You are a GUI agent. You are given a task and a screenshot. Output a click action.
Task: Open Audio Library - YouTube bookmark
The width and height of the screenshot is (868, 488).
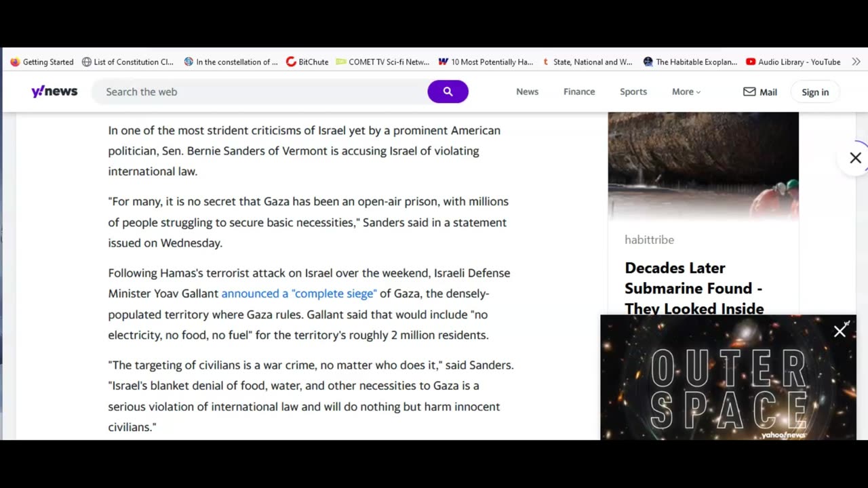coord(793,62)
